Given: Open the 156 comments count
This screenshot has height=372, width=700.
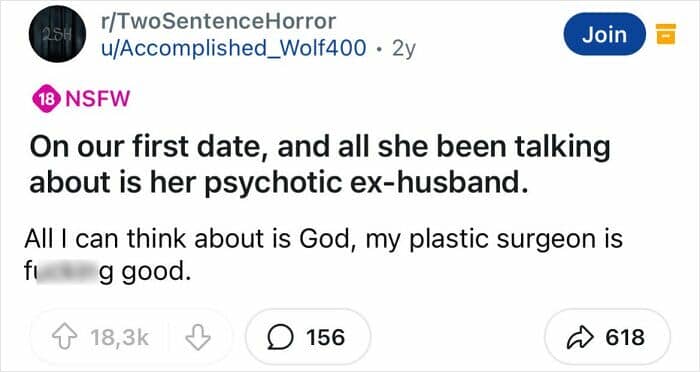Looking at the screenshot, I should click(326, 337).
